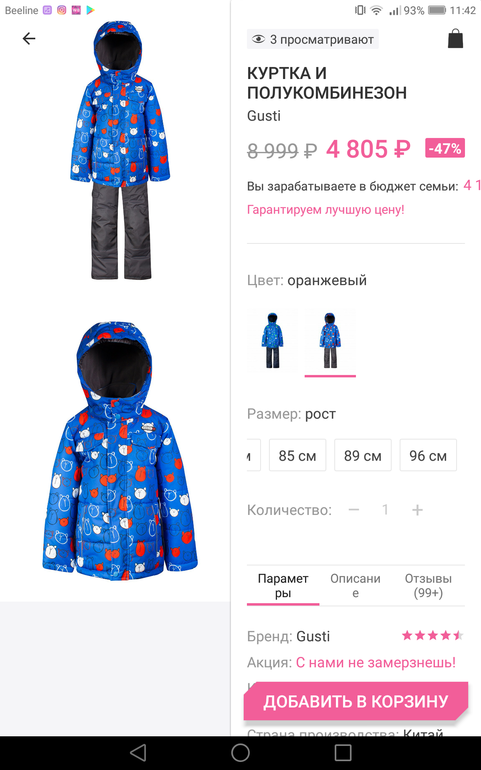
Task: Increase quantity with plus button
Action: (417, 510)
